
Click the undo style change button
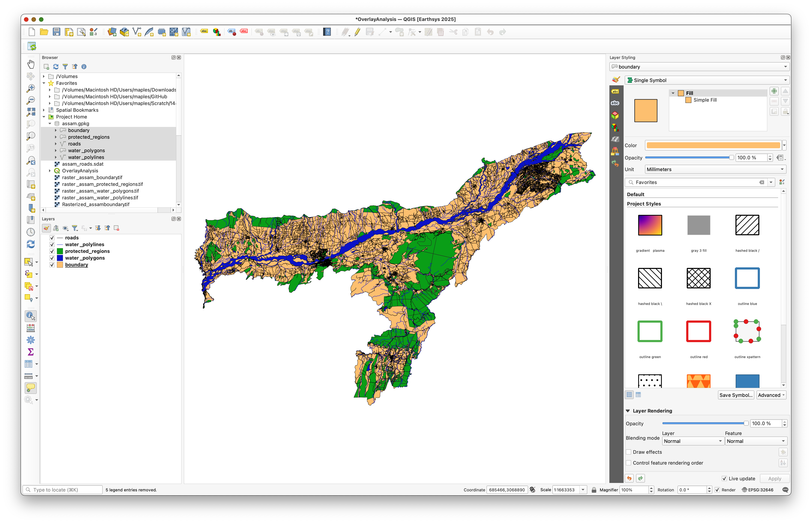(629, 478)
